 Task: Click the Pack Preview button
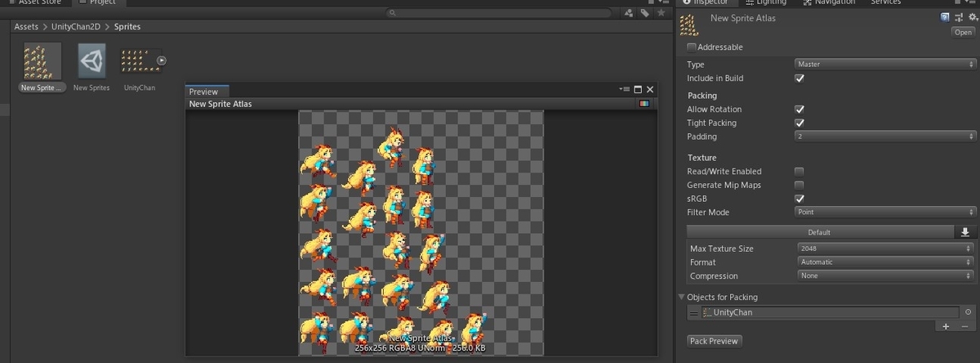point(715,341)
